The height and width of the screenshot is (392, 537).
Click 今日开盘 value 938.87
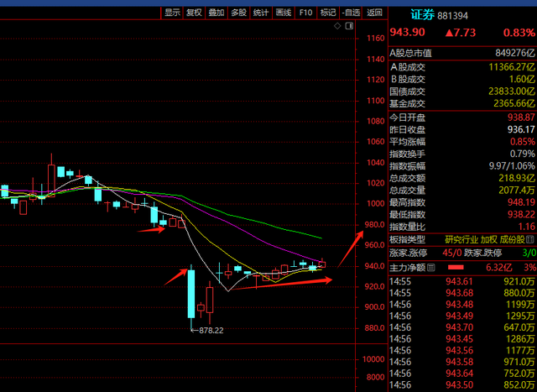pyautogui.click(x=521, y=118)
